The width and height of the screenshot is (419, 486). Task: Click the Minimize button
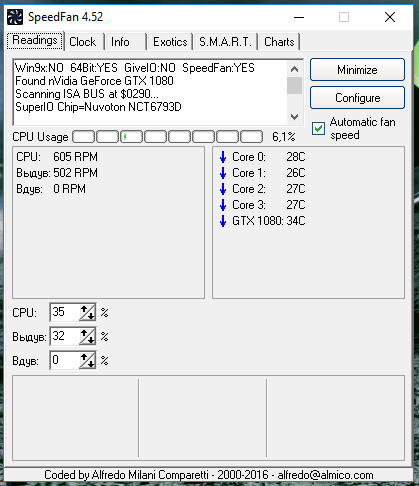click(357, 70)
